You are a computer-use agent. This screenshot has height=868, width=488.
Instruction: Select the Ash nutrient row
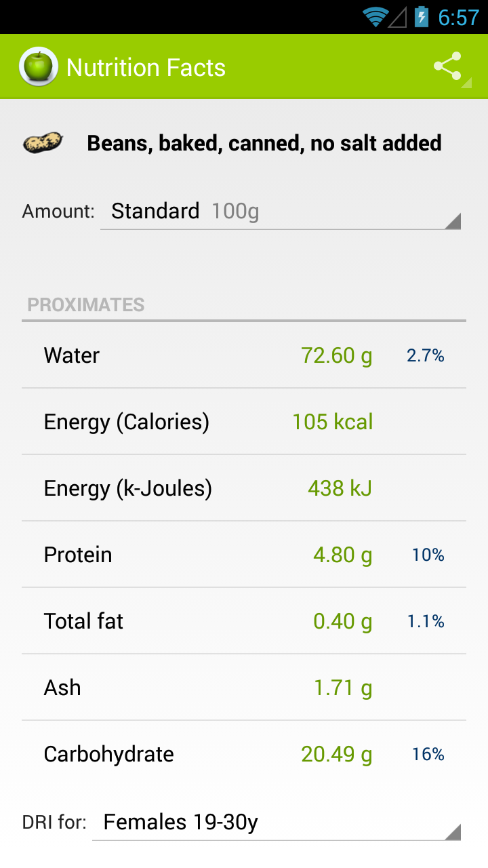244,688
